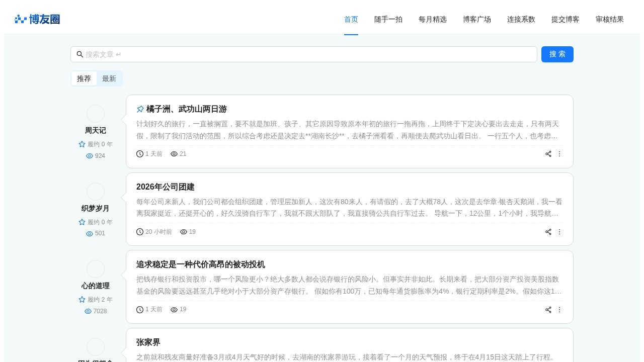Screen dimensions: 644x362
Task: Share the 2026年公司团建 article
Action: click(548, 232)
